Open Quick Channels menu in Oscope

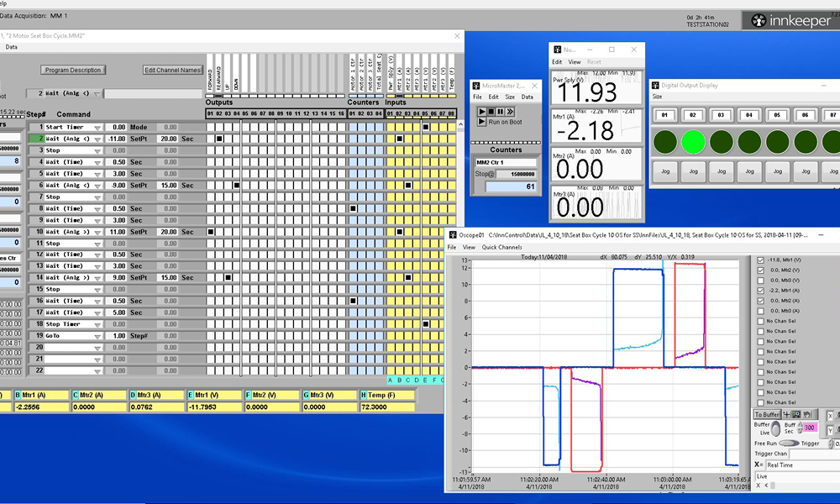(501, 248)
